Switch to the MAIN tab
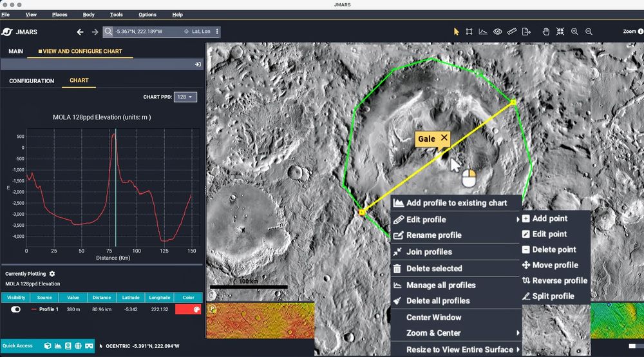This screenshot has width=644, height=357. tap(15, 52)
